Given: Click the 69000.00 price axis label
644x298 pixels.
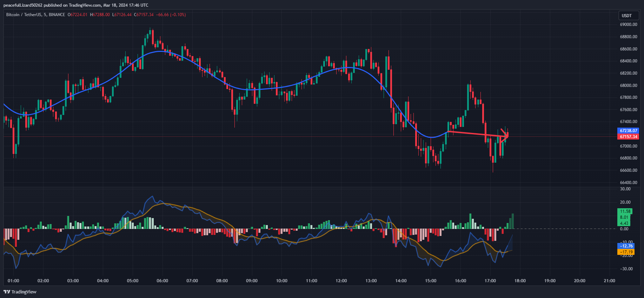Looking at the screenshot, I should (629, 25).
